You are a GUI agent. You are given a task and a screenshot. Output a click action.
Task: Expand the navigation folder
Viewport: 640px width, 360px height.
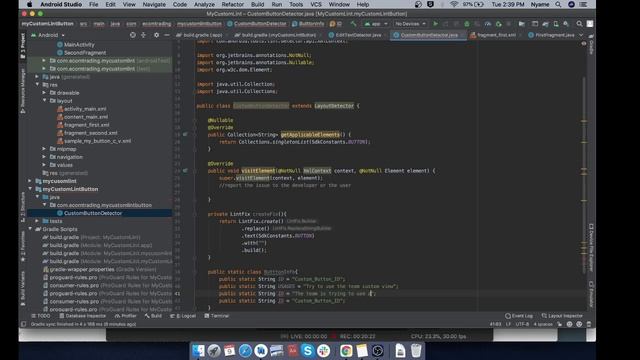(44, 157)
